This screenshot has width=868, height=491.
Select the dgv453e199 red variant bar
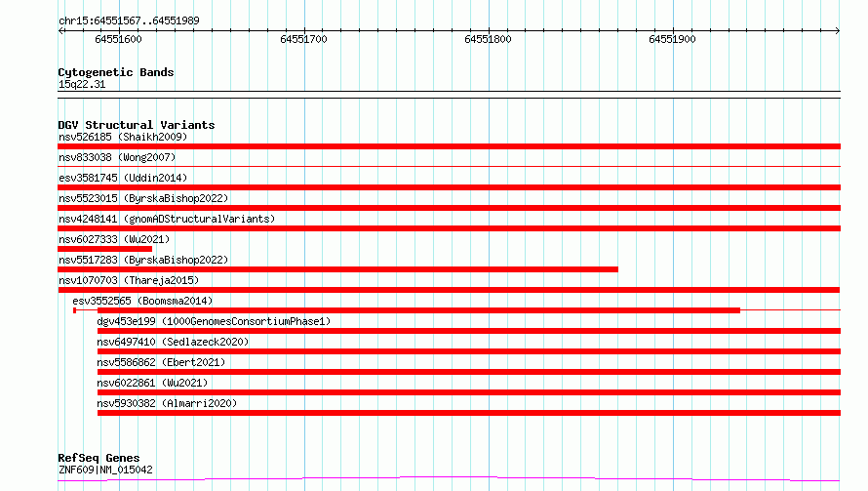tap(469, 331)
